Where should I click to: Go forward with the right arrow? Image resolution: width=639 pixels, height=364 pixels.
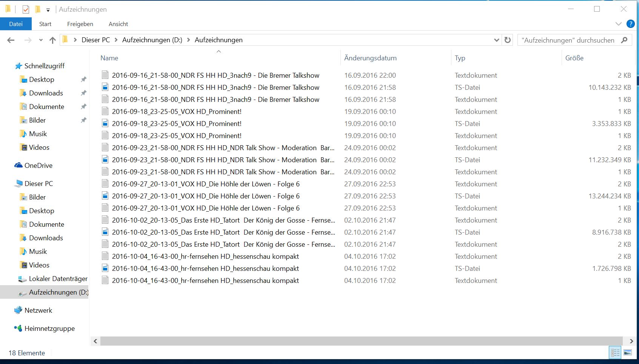(x=28, y=40)
